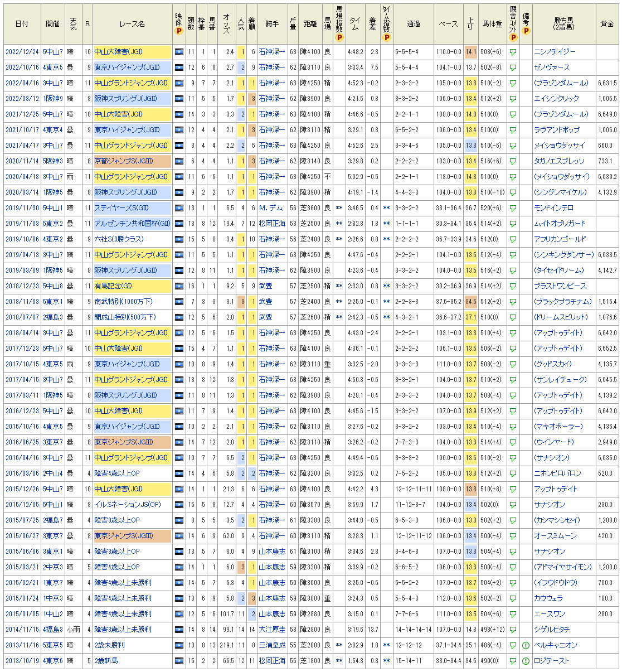This screenshot has width=622, height=672.
Task: Open winner horse ゼノヴァース link
Action: click(x=552, y=67)
